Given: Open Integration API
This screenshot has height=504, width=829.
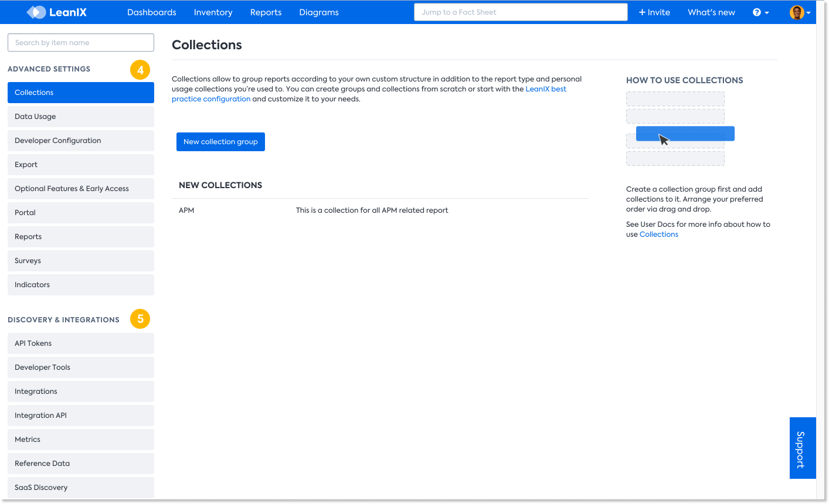Looking at the screenshot, I should tap(81, 416).
